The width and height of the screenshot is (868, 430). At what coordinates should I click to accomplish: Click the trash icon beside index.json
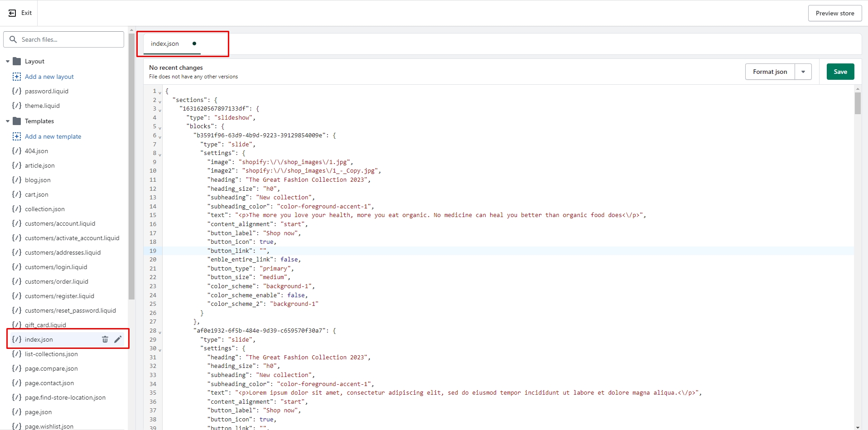tap(105, 339)
